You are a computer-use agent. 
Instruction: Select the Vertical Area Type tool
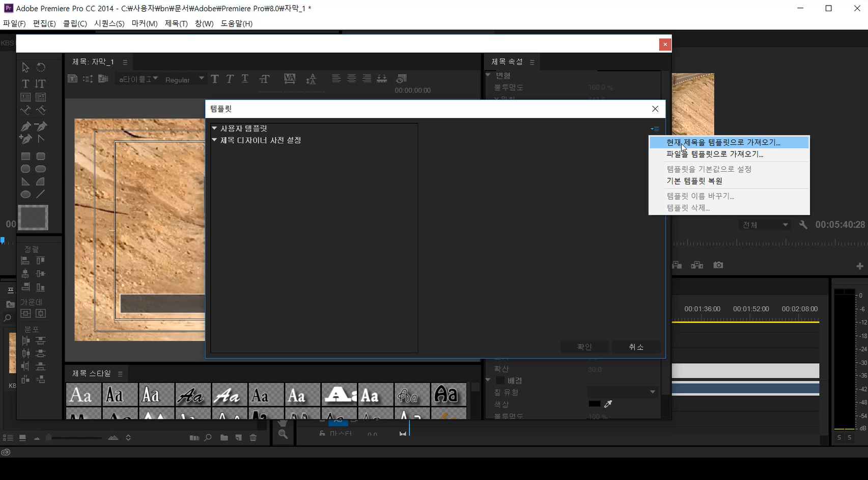point(41,97)
